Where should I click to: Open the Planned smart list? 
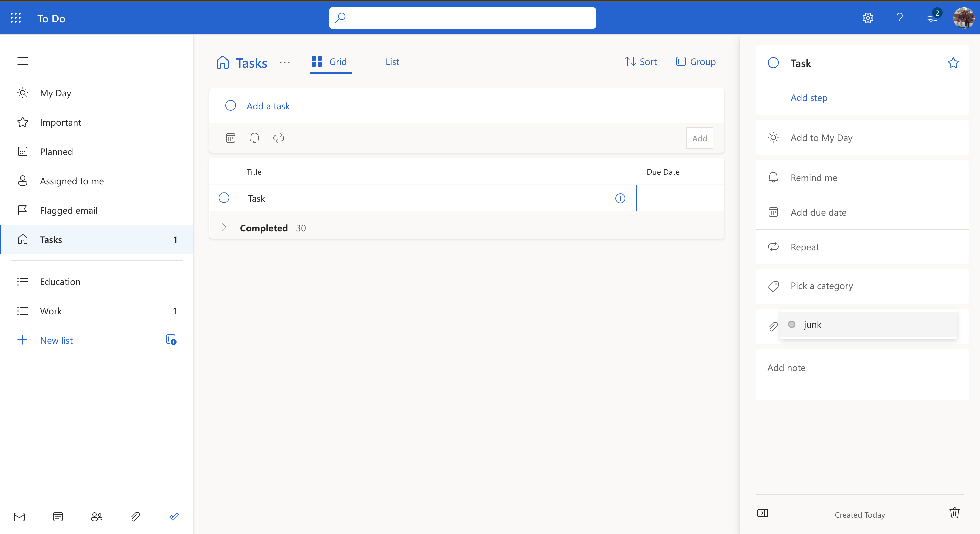pos(56,152)
